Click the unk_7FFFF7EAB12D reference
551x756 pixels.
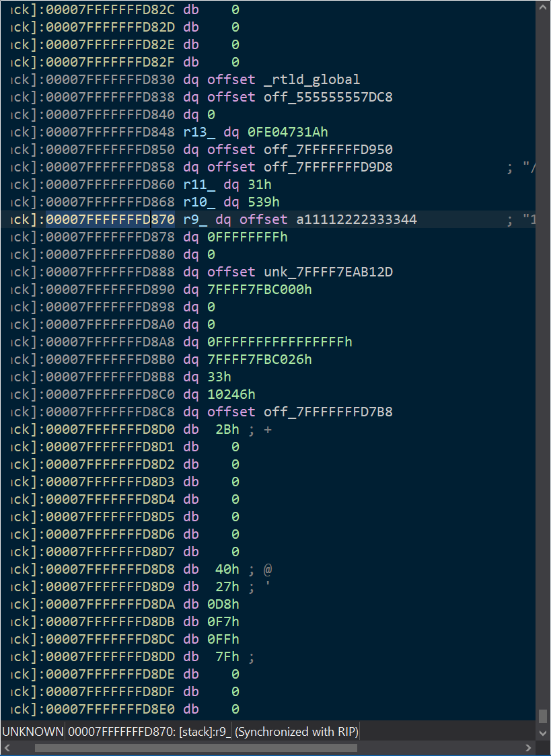[x=328, y=272]
